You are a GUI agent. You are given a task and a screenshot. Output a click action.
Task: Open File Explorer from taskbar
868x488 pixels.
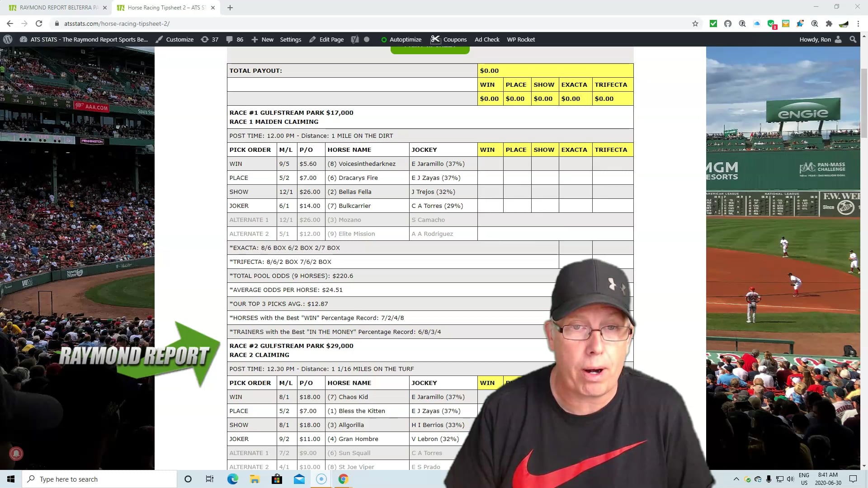(x=255, y=479)
